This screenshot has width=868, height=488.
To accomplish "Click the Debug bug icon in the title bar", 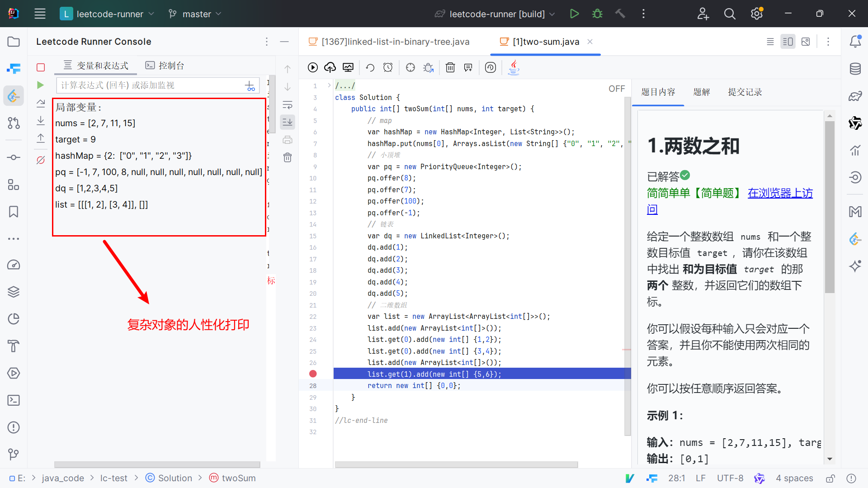I will tap(597, 14).
